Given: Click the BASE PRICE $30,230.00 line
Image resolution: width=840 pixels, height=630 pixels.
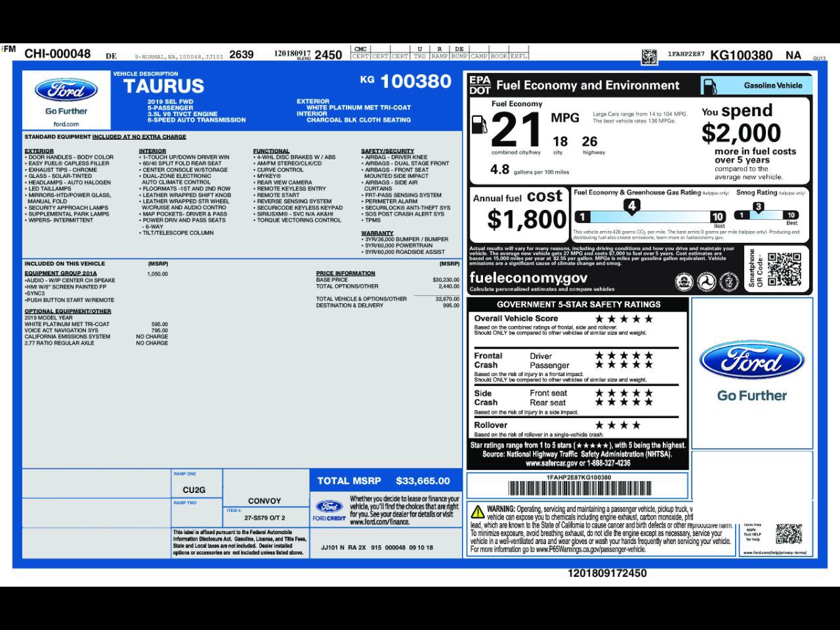Looking at the screenshot, I should click(x=387, y=280).
